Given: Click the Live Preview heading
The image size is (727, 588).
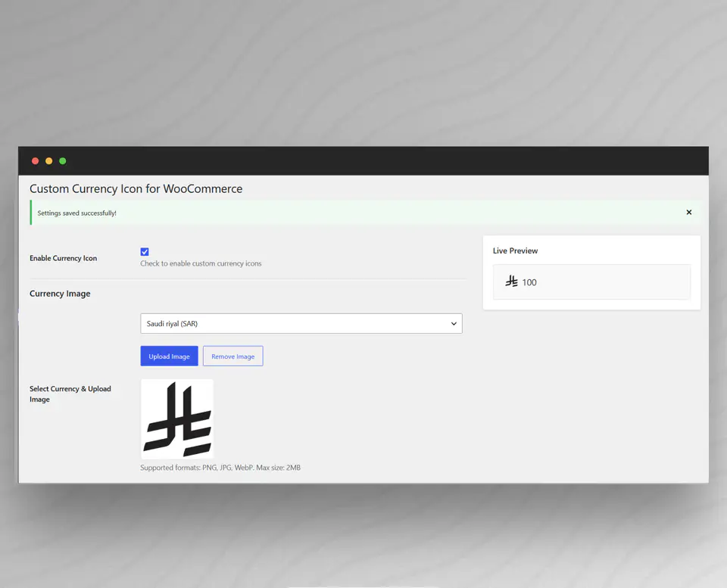Looking at the screenshot, I should [x=515, y=250].
